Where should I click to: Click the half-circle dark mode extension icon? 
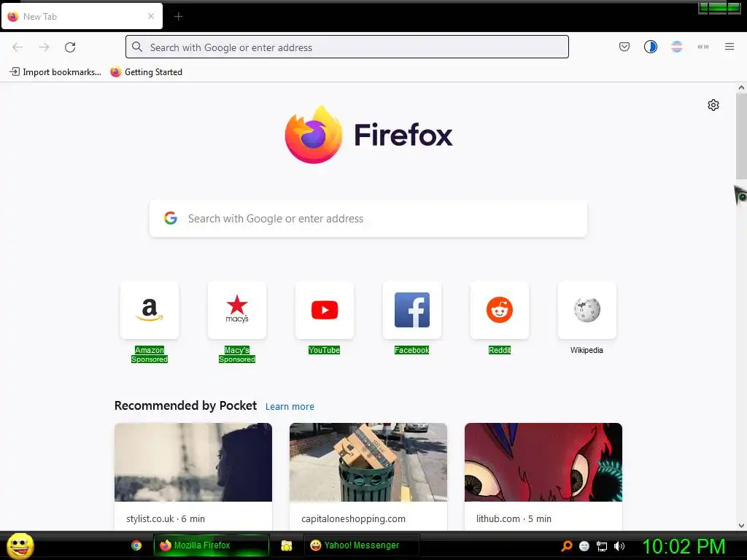click(x=650, y=47)
